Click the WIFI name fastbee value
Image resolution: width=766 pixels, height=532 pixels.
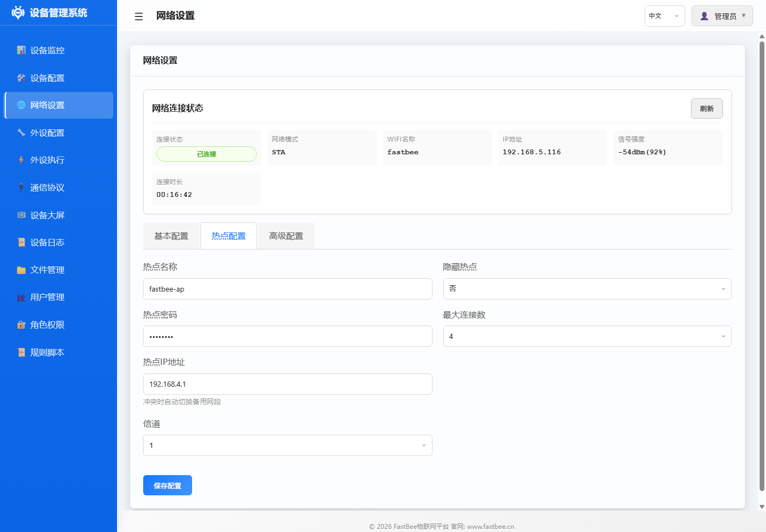[403, 152]
